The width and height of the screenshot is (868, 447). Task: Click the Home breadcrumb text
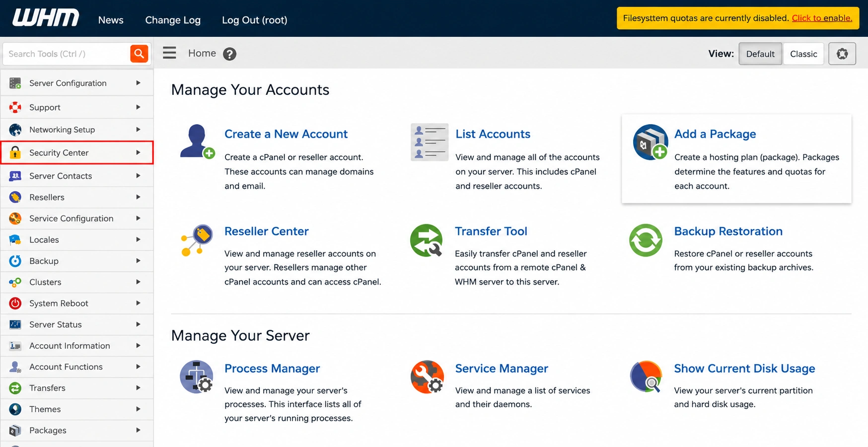click(x=202, y=53)
